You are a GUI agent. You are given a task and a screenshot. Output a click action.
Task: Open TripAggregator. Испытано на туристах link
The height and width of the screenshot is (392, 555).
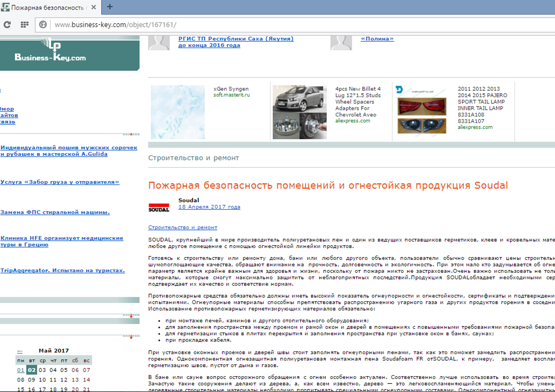tap(63, 270)
